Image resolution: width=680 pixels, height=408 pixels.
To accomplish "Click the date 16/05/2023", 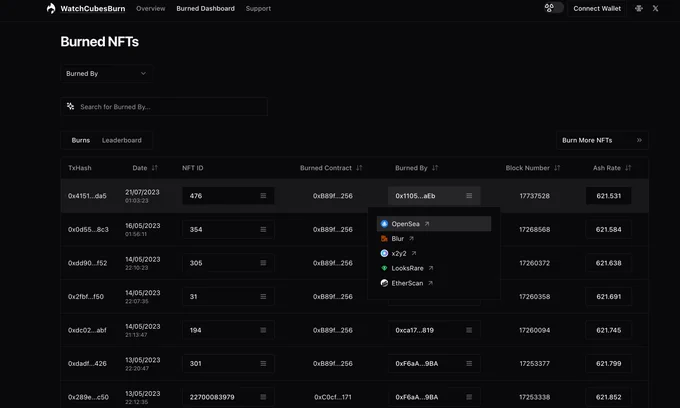I will [x=143, y=225].
